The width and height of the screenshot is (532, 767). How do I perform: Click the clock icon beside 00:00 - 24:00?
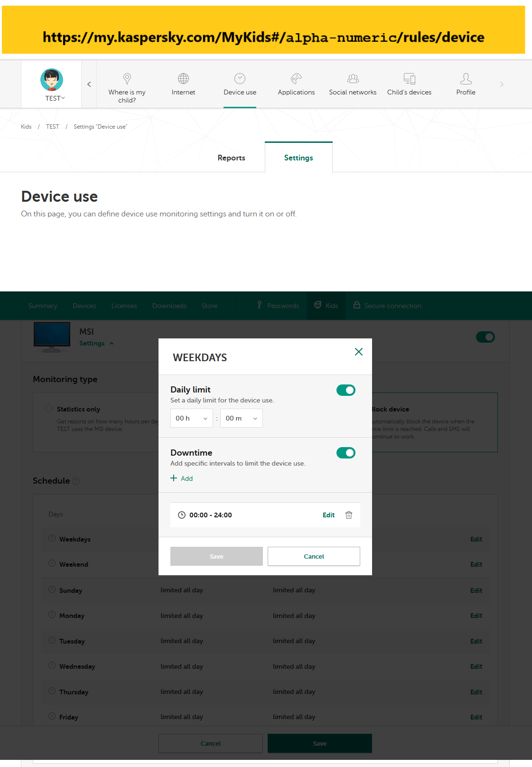tap(182, 515)
